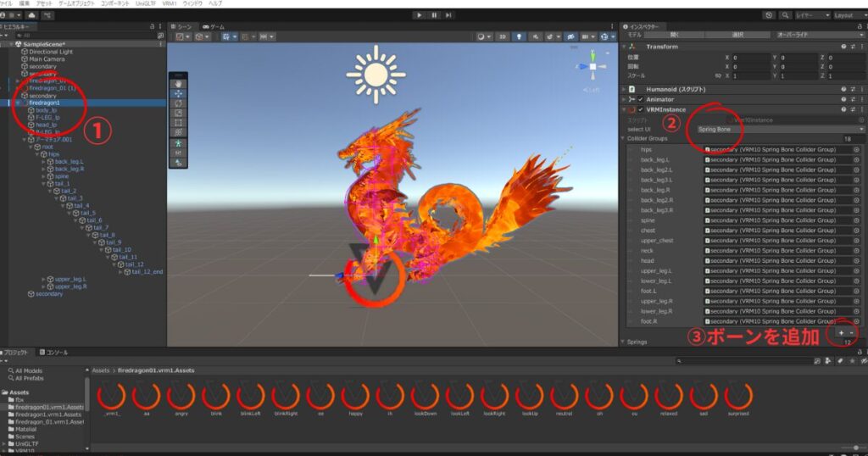Image resolution: width=868 pixels, height=456 pixels.
Task: Open the version control icon beside cloud
Action: click(x=47, y=15)
